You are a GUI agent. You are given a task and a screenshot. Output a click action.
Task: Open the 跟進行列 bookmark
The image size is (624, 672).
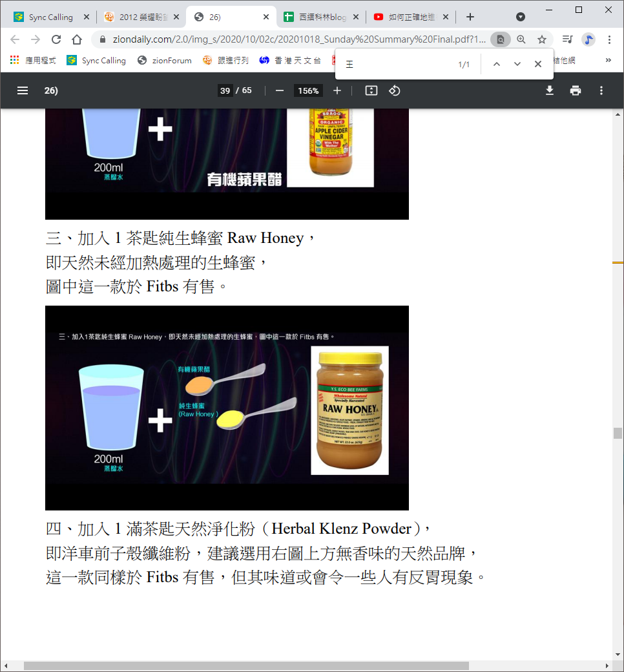pos(225,60)
